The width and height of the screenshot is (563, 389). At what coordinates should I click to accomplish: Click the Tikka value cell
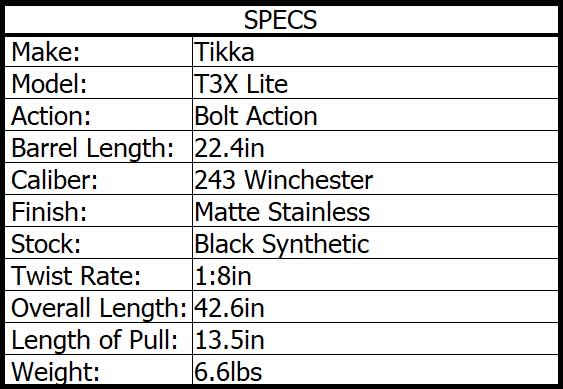[375, 52]
